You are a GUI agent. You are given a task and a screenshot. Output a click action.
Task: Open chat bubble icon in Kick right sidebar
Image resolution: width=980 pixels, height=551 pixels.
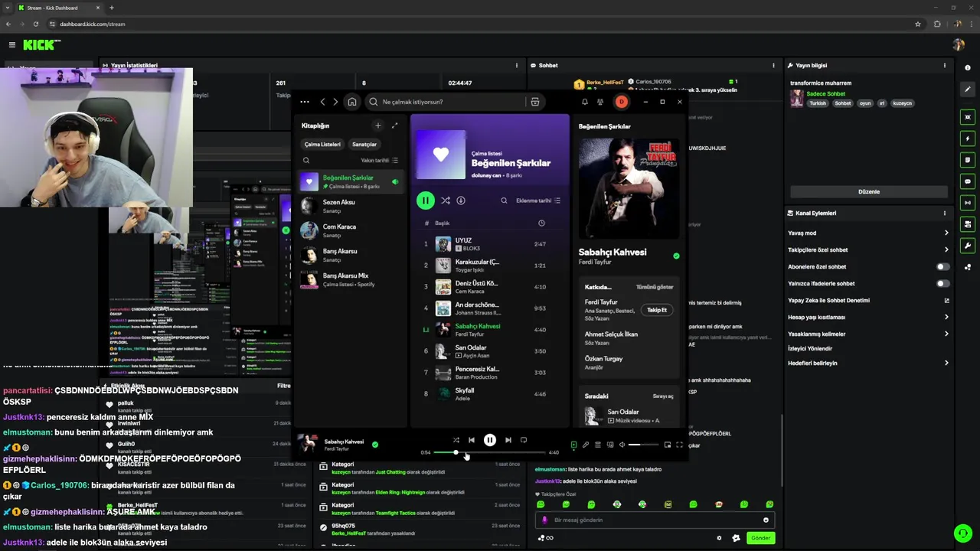(968, 181)
